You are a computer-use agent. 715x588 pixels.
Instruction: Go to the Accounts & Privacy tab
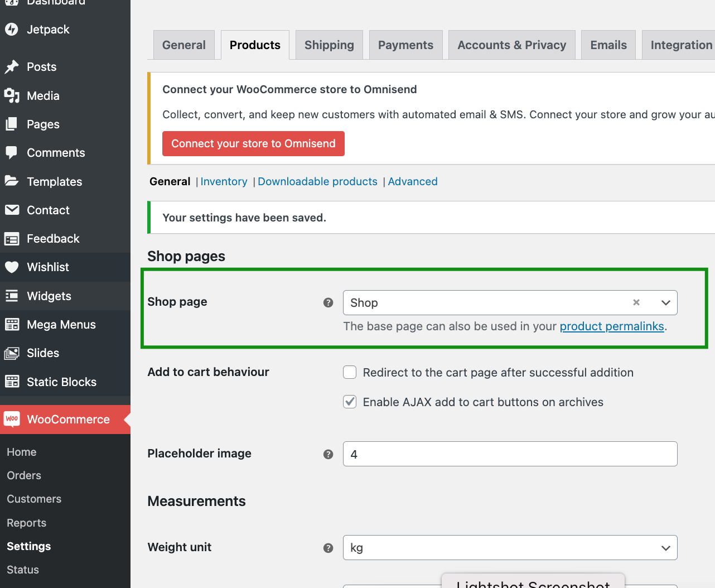point(511,45)
